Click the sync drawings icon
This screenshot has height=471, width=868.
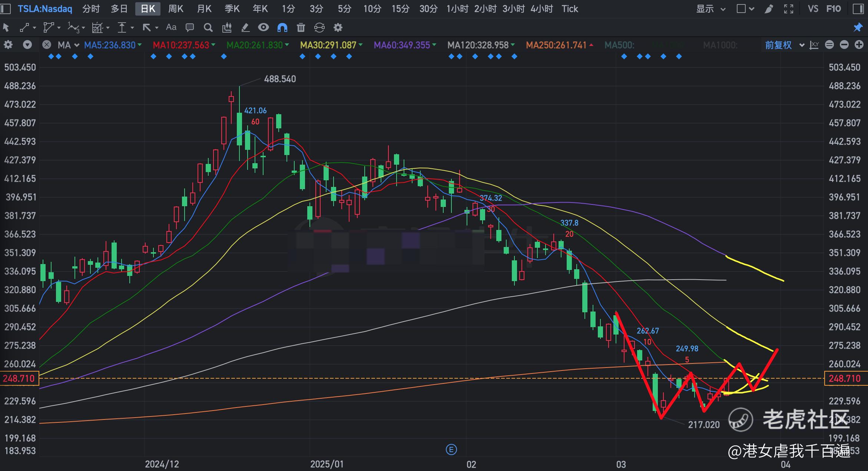click(x=319, y=27)
